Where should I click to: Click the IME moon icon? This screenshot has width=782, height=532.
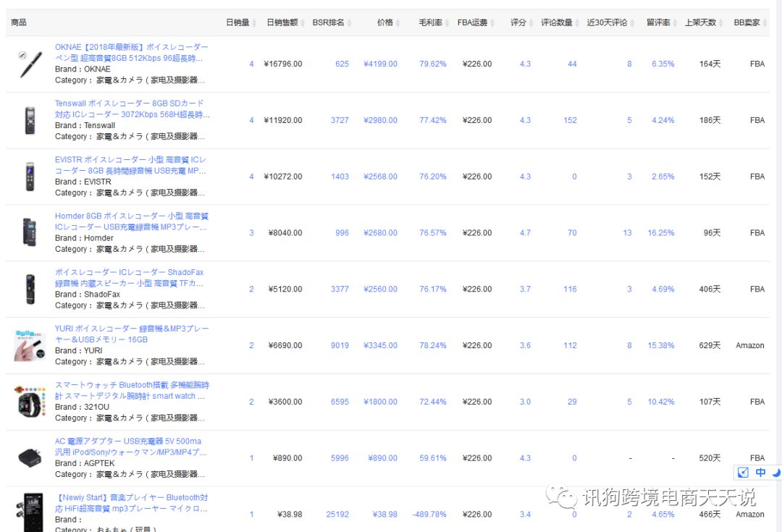click(776, 472)
